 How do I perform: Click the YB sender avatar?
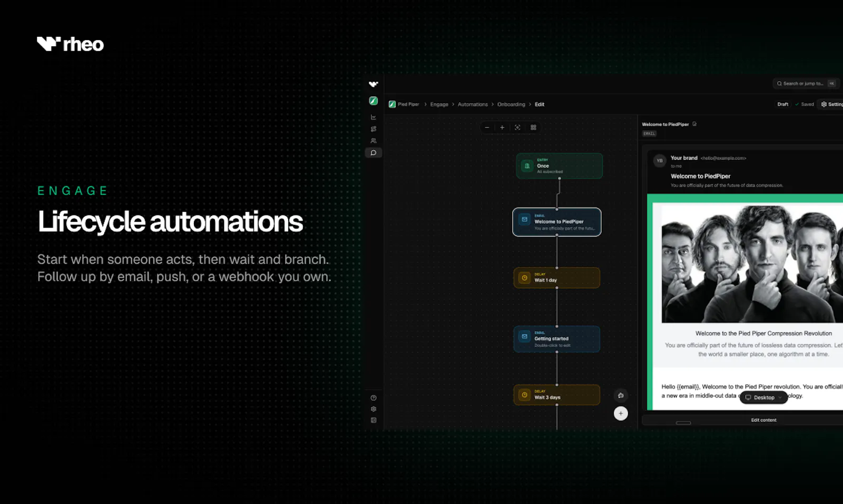pos(660,161)
